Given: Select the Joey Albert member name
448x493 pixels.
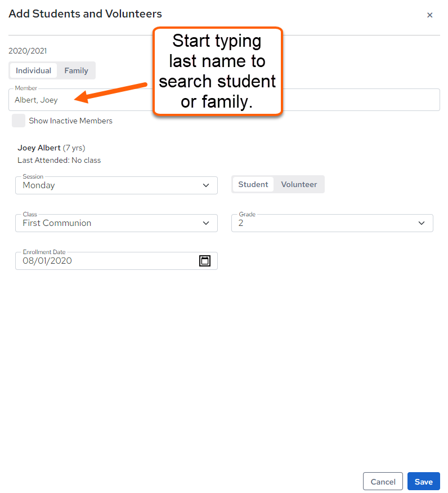Looking at the screenshot, I should (39, 148).
